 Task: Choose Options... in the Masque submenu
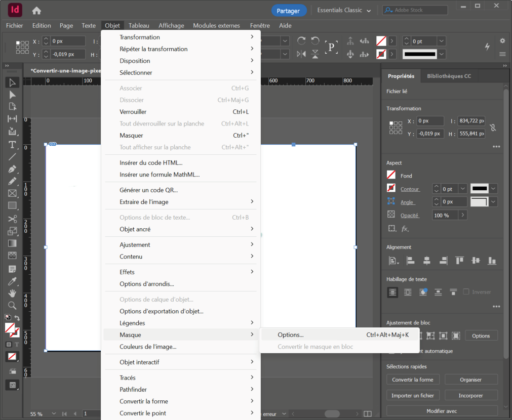tap(291, 335)
